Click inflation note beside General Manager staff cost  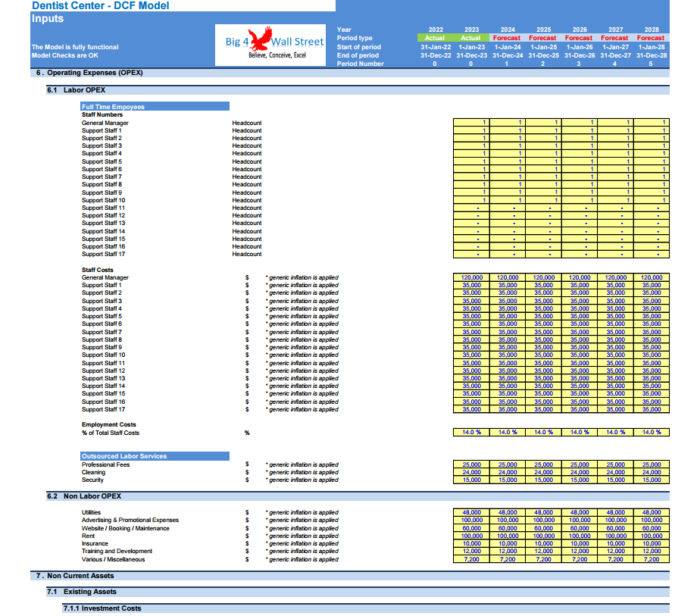point(302,277)
